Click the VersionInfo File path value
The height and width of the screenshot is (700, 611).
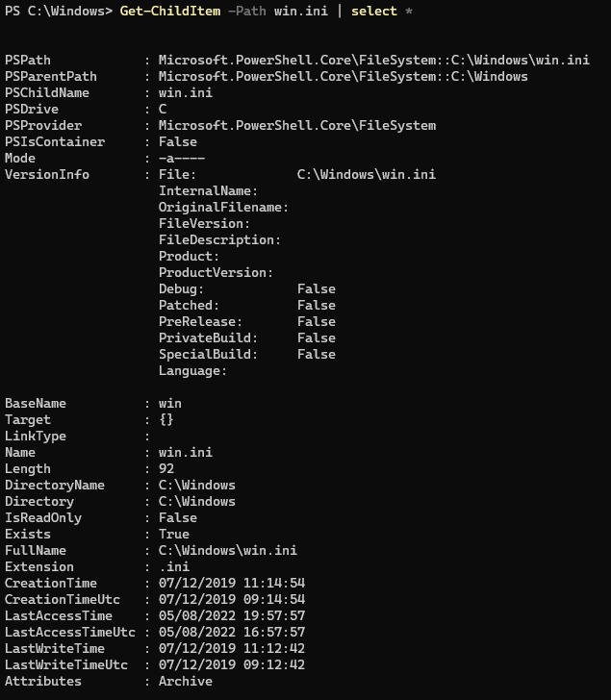[x=367, y=175]
